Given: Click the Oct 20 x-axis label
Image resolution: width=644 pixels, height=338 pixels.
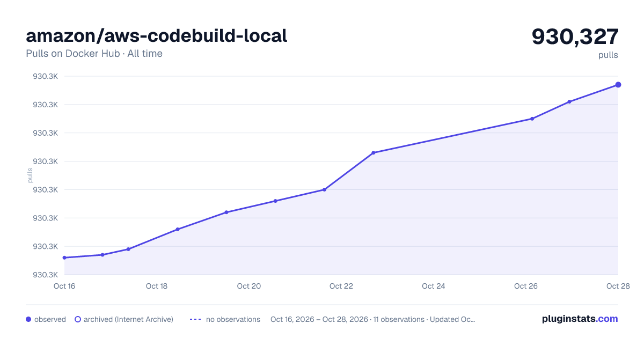Looking at the screenshot, I should tap(249, 286).
